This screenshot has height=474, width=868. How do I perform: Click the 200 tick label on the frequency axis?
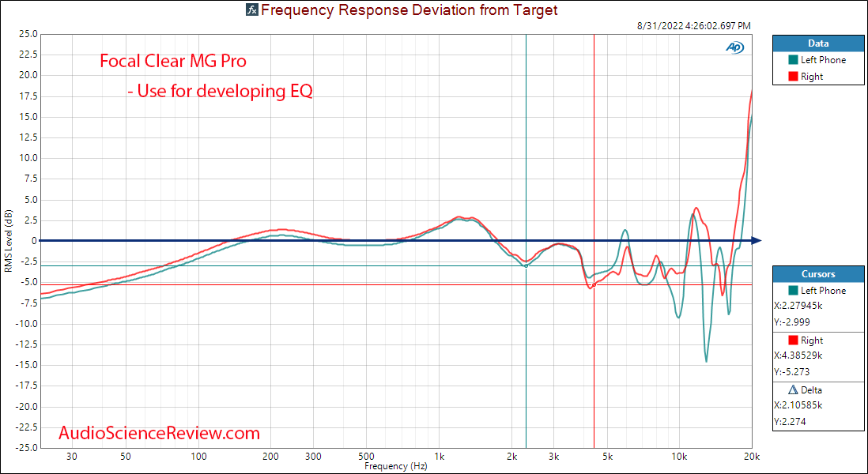(x=270, y=457)
